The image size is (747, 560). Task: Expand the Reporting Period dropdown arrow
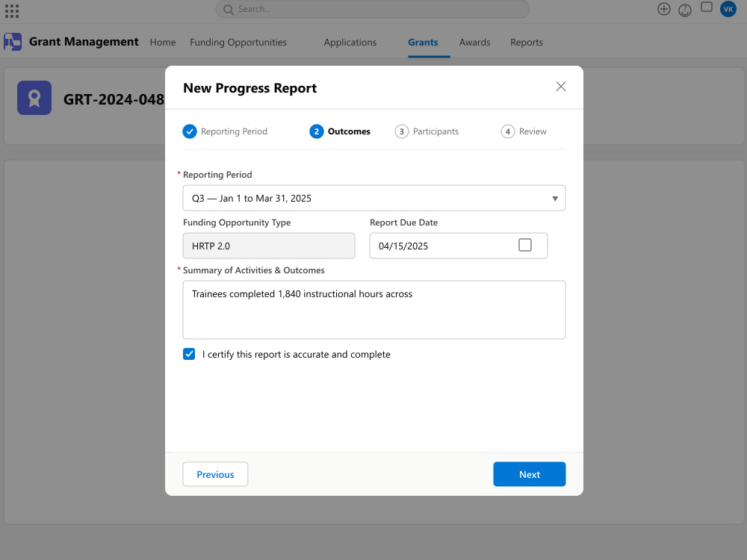(555, 199)
